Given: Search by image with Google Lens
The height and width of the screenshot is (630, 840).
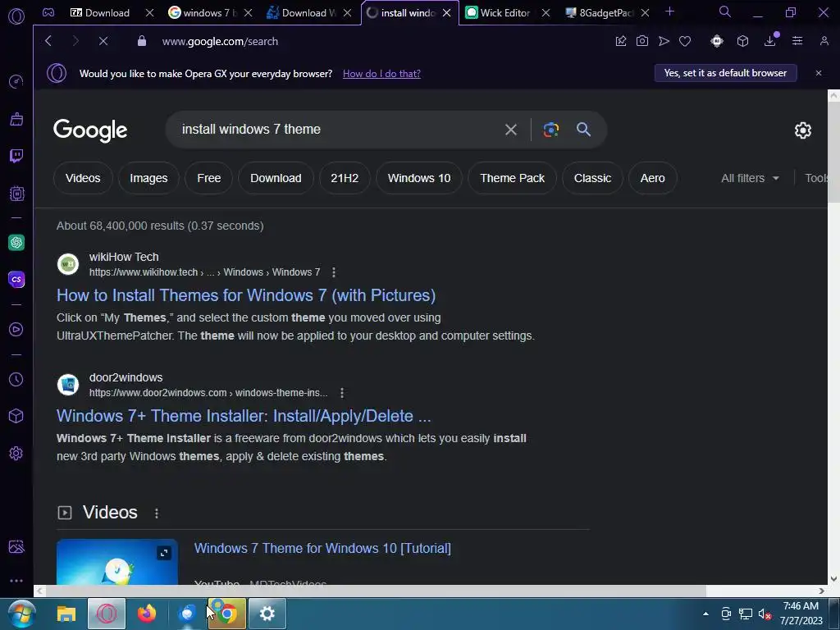Looking at the screenshot, I should 550,129.
